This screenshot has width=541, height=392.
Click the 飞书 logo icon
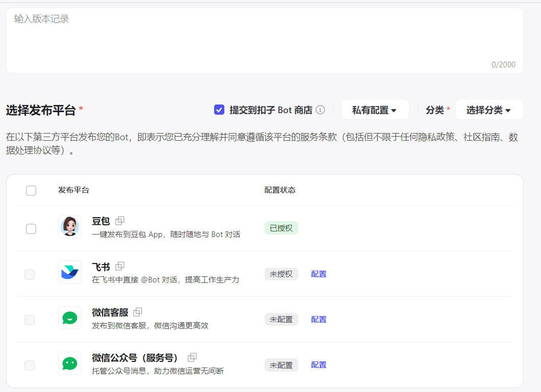click(x=70, y=272)
